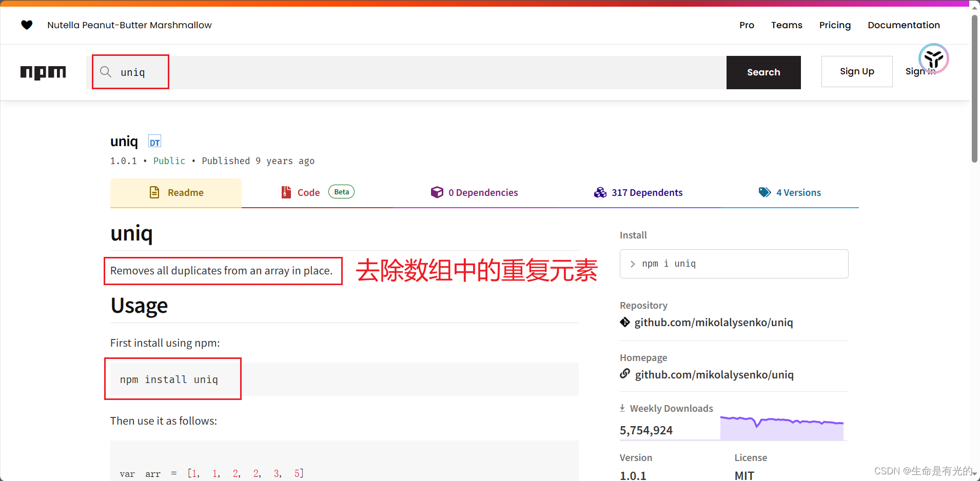Click the scrollbar down arrow

point(974,474)
